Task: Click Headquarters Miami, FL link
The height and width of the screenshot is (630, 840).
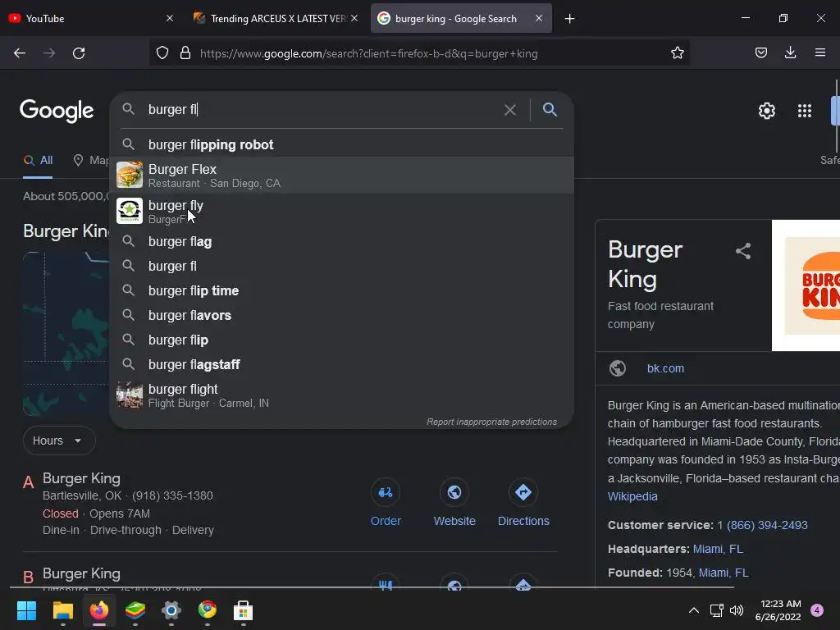Action: [x=718, y=549]
